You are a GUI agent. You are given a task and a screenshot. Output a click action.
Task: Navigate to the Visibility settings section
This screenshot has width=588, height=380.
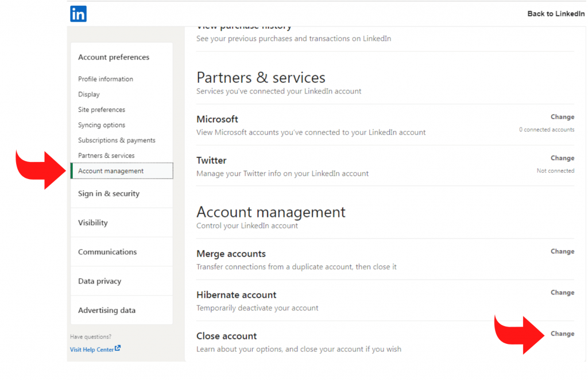(x=93, y=222)
